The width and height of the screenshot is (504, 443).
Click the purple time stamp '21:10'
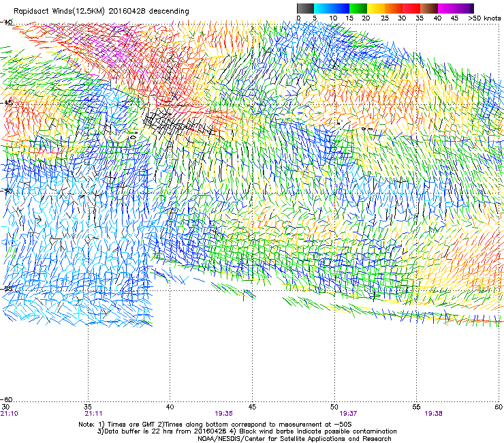[x=10, y=414]
